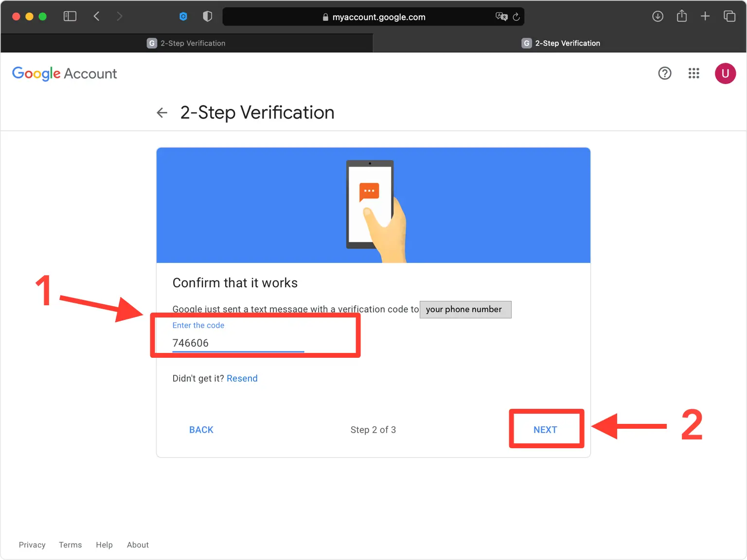Click 'your phone number' label

465,310
